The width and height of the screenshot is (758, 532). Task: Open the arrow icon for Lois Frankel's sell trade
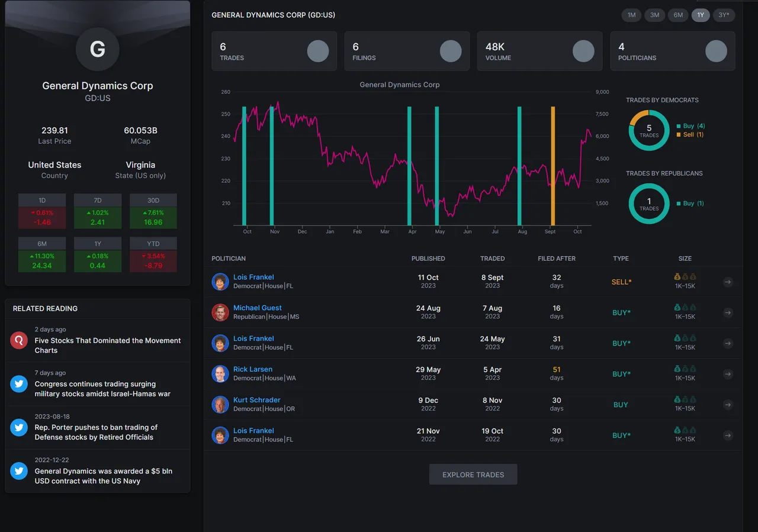pyautogui.click(x=728, y=282)
